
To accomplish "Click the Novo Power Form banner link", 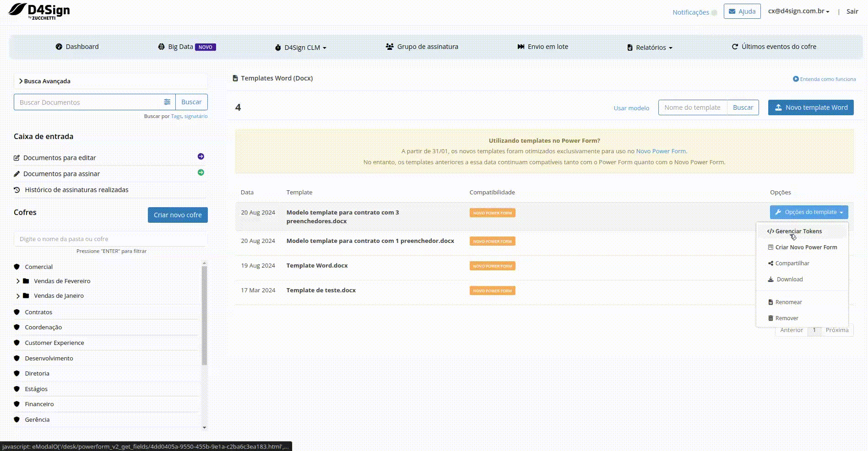I will click(661, 151).
